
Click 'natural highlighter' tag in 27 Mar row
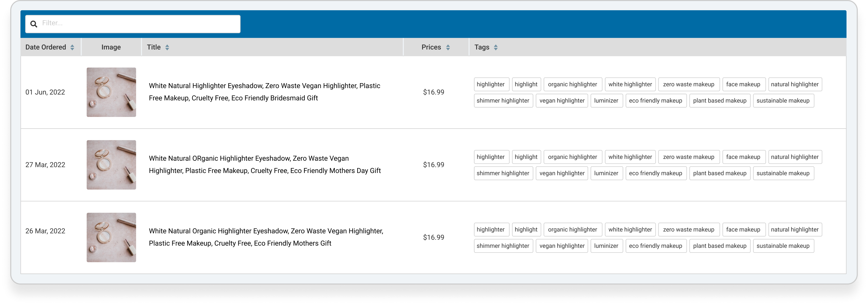click(795, 157)
